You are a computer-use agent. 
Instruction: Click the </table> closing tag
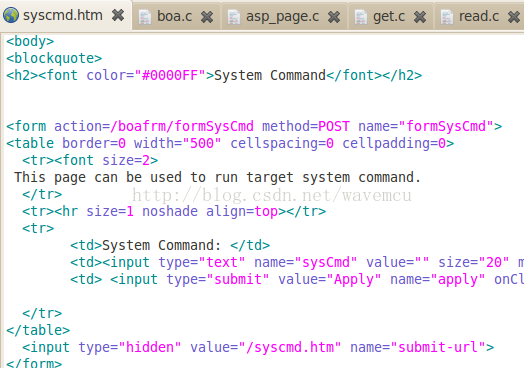38,331
